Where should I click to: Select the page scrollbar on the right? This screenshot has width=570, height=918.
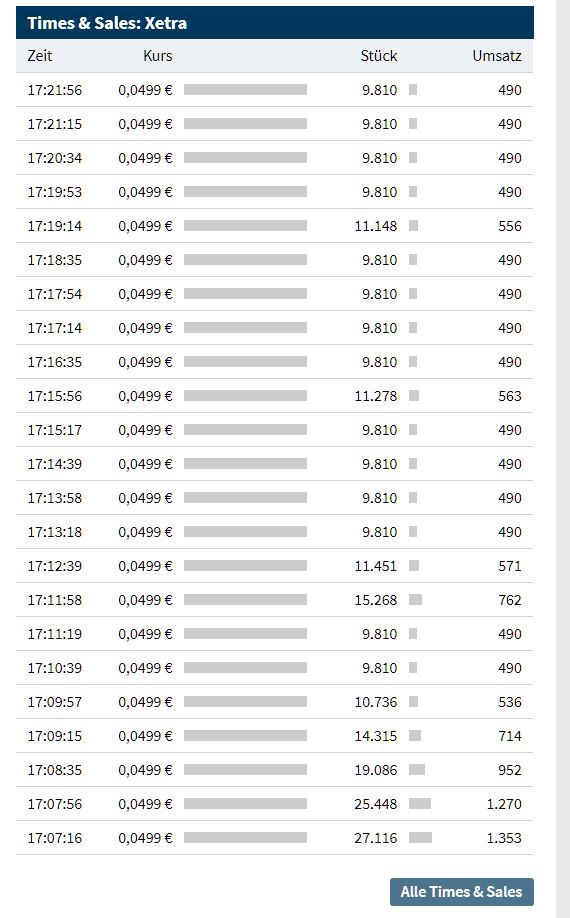pyautogui.click(x=562, y=459)
